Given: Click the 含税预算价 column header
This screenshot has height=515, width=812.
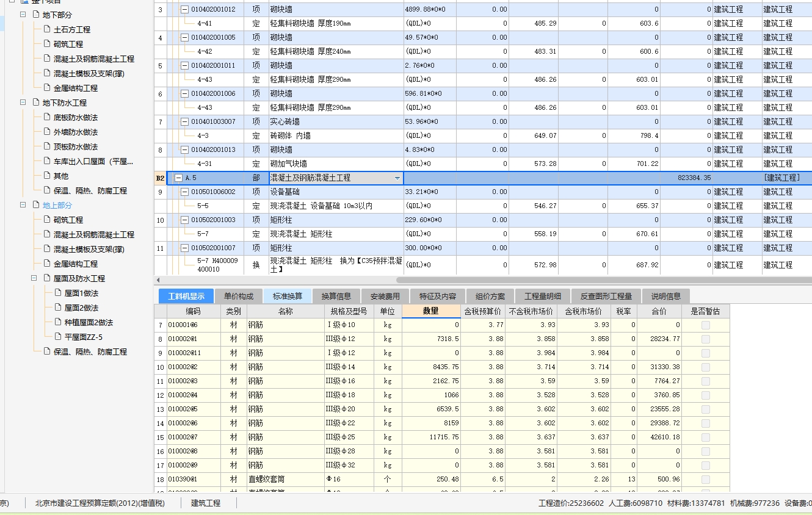Looking at the screenshot, I should coord(484,311).
